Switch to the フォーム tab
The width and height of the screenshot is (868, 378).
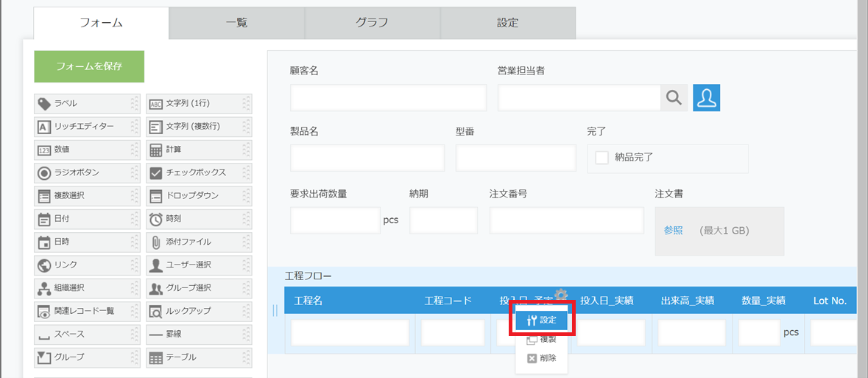(x=101, y=23)
